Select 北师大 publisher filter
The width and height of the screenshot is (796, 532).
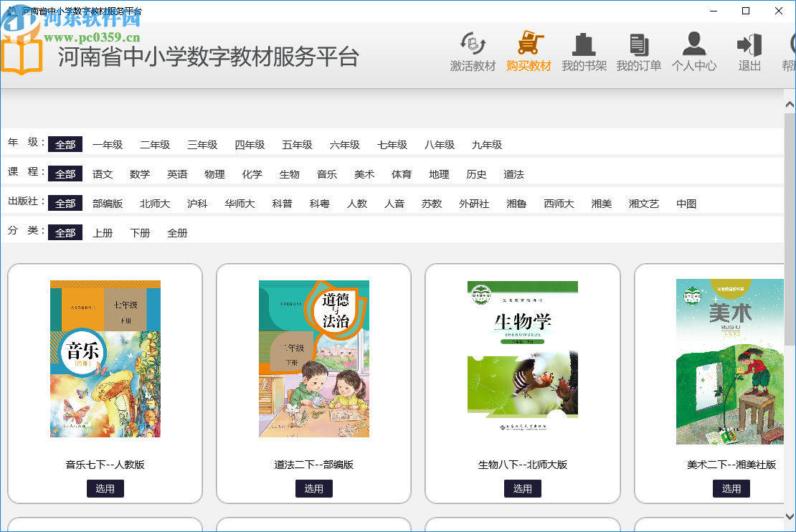coord(155,203)
